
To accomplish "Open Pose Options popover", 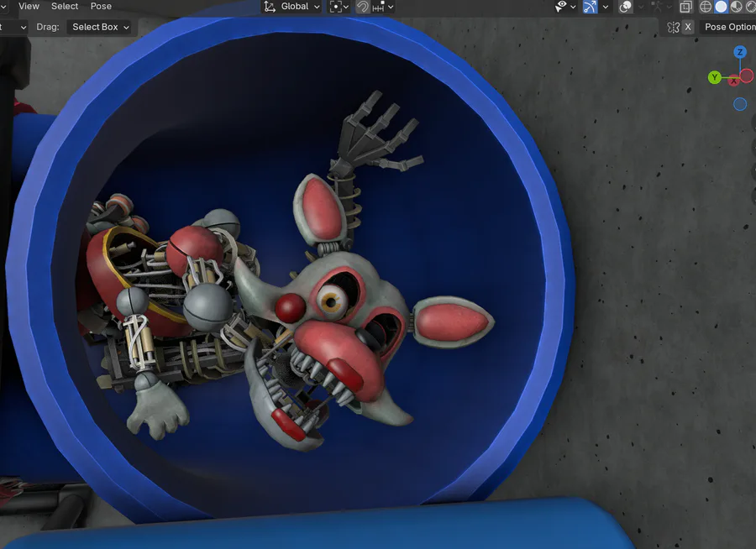I will tap(729, 27).
